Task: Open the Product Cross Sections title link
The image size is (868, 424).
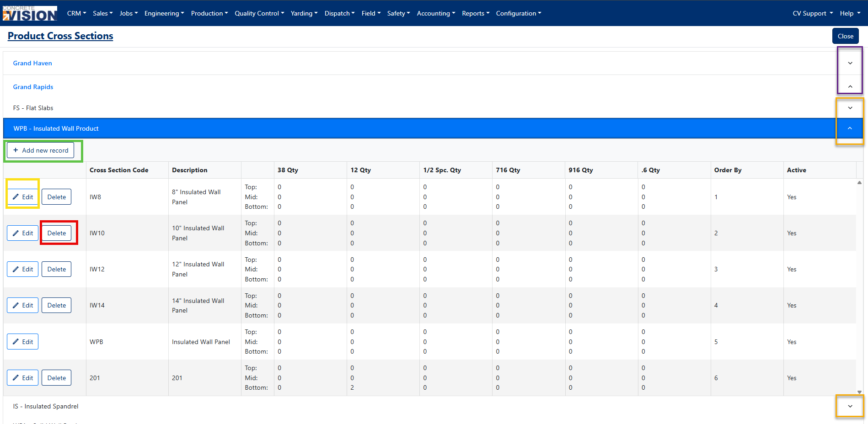Action: [x=60, y=36]
